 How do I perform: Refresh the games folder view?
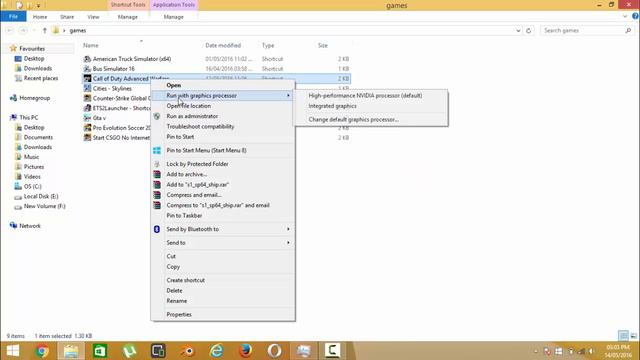pyautogui.click(x=529, y=31)
